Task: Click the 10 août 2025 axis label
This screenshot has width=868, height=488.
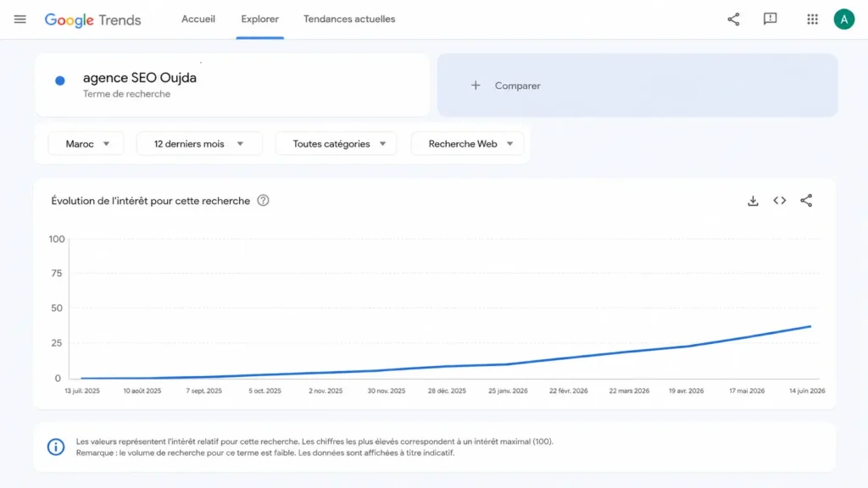Action: pyautogui.click(x=142, y=391)
